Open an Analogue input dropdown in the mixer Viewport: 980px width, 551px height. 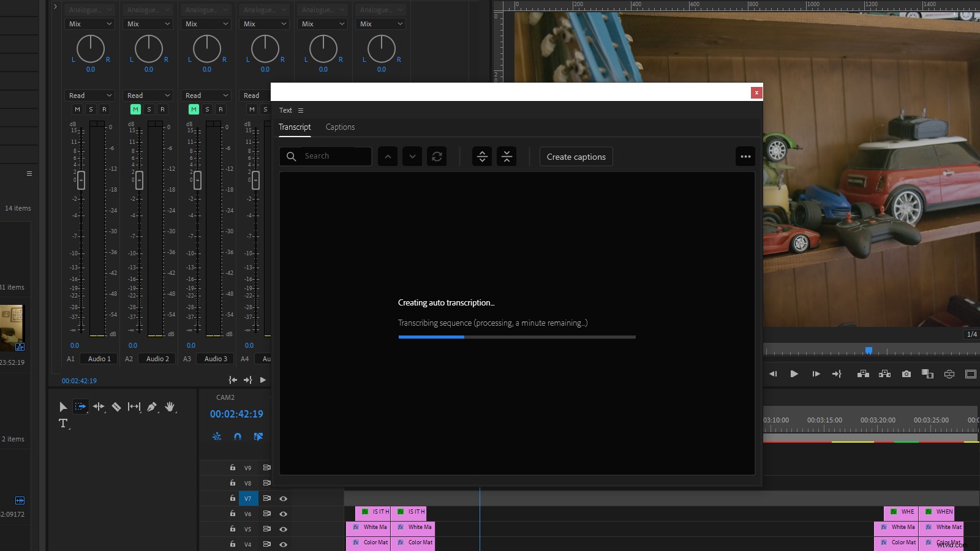point(89,9)
